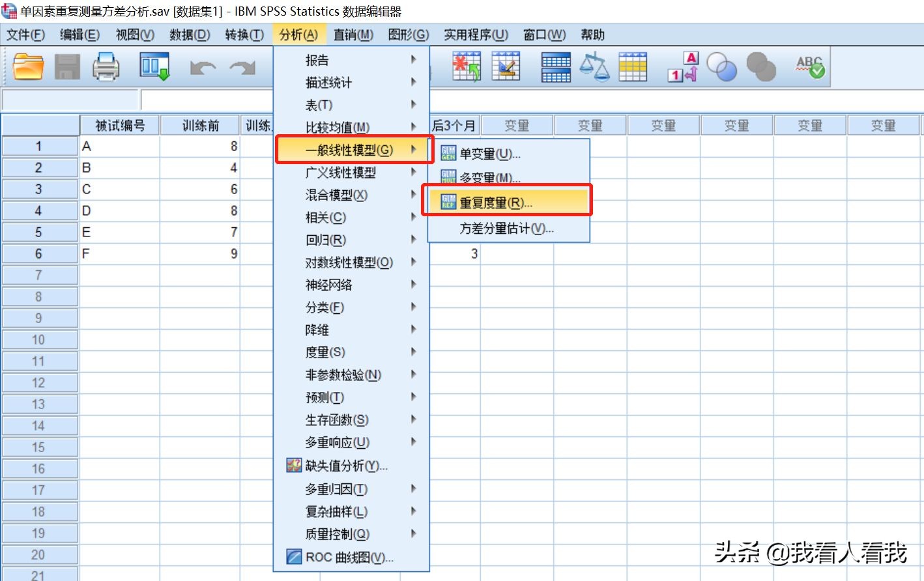Expand the 生存函数(S) submenu

tap(351, 420)
